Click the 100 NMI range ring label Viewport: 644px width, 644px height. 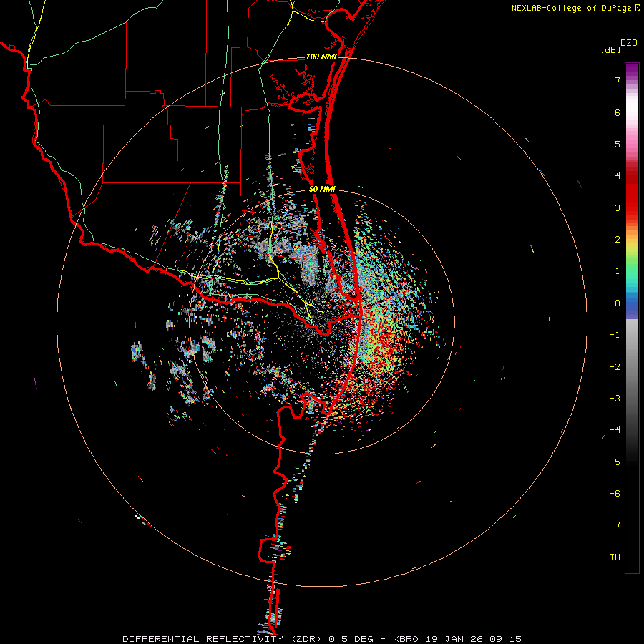[x=321, y=57]
